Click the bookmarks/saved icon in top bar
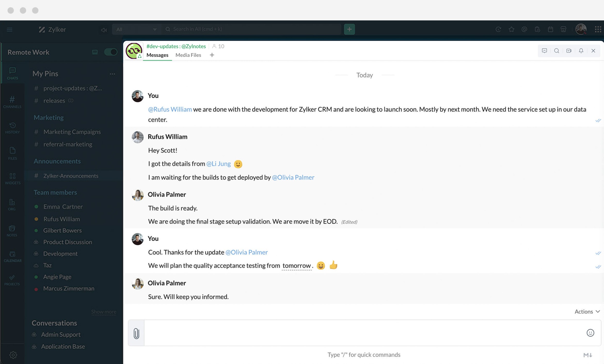 coord(511,29)
